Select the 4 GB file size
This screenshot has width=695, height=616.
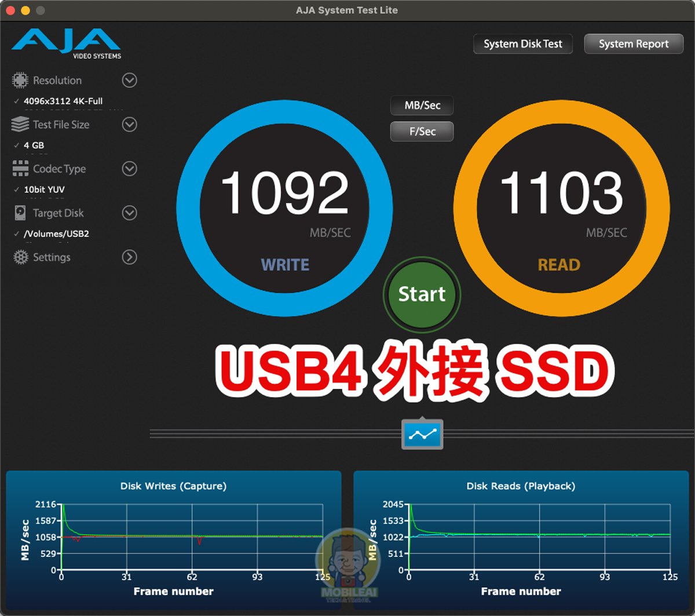point(34,145)
